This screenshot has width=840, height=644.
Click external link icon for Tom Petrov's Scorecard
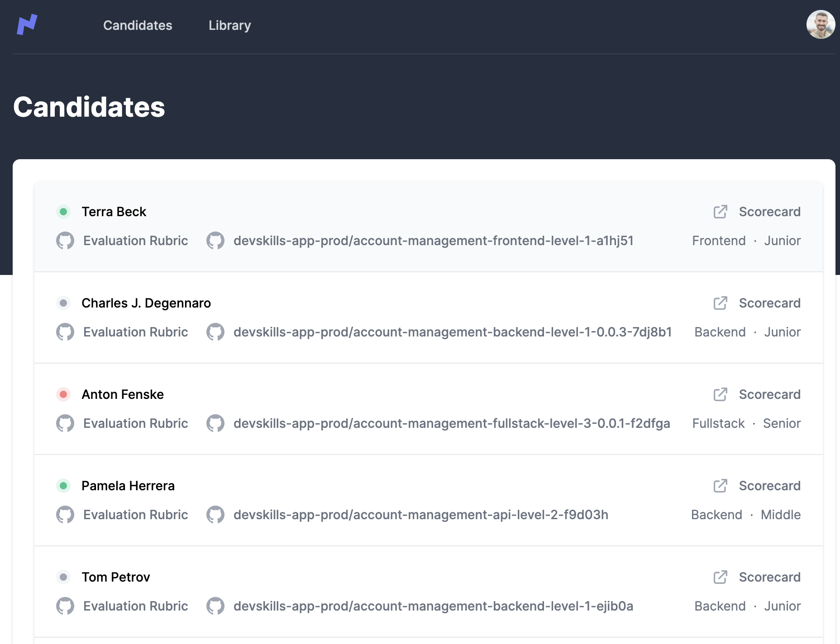click(x=721, y=577)
